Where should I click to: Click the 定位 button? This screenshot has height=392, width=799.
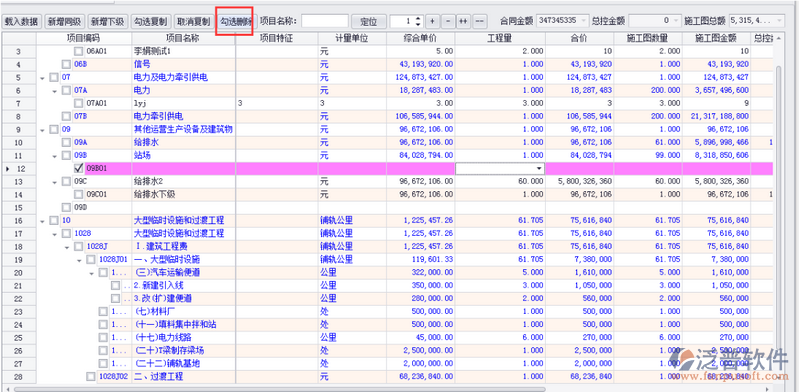tap(368, 21)
